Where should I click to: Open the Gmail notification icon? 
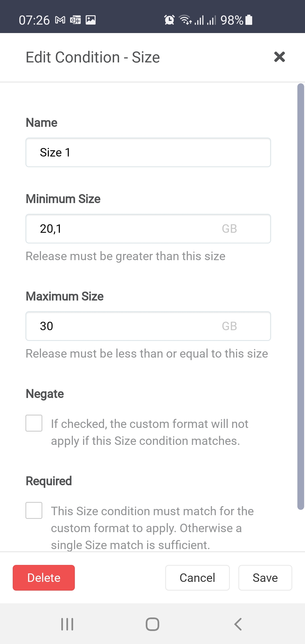(x=60, y=20)
